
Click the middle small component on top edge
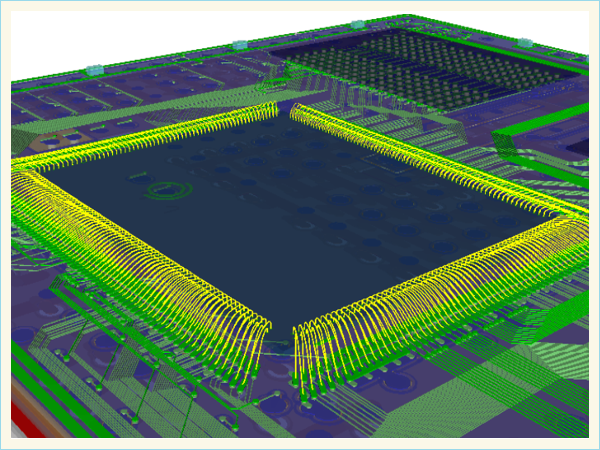tap(240, 45)
